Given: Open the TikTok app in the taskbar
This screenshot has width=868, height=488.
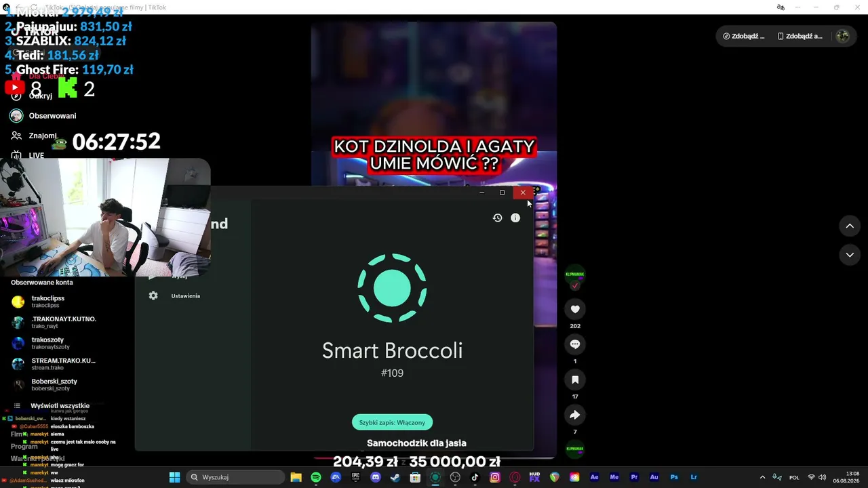Looking at the screenshot, I should [x=475, y=477].
